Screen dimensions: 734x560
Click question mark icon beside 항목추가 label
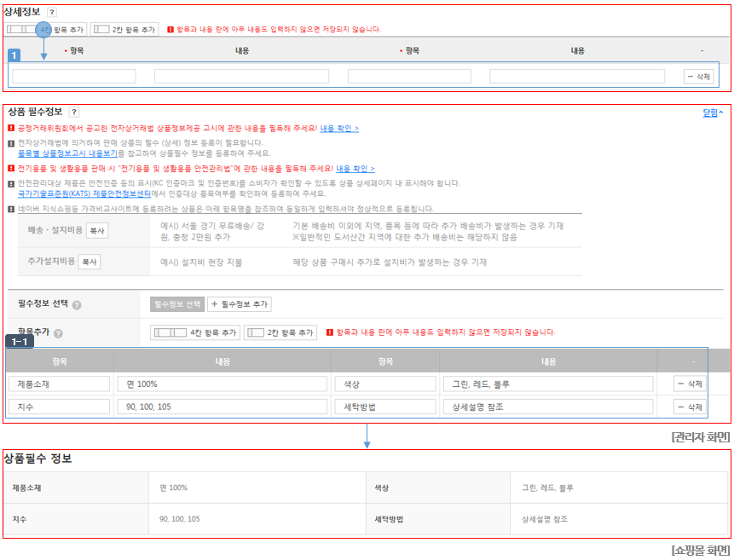point(58,333)
